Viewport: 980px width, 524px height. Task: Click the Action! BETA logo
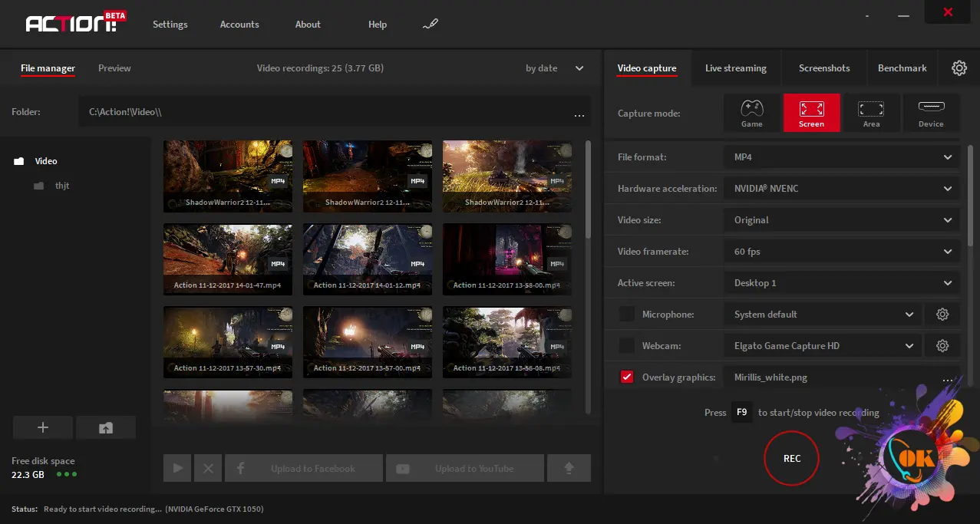click(76, 22)
